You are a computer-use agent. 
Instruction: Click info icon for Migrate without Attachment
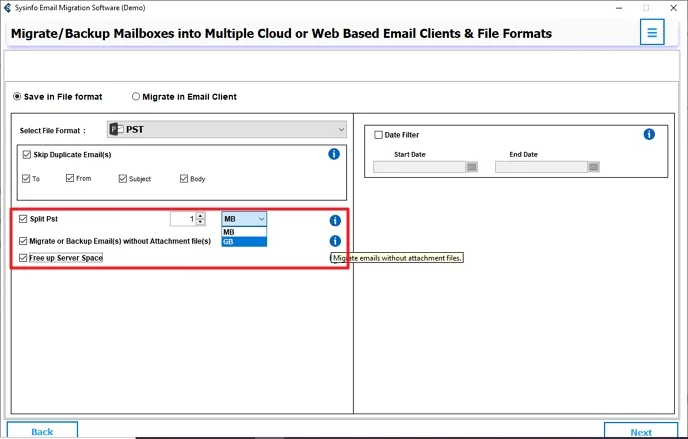(335, 241)
